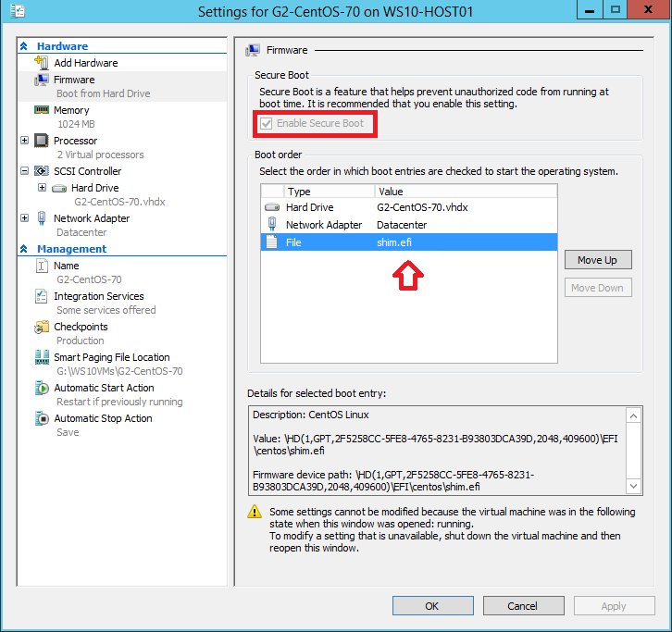
Task: Click the G2-CentOS-70.vhdx label under Hard Drive
Action: click(119, 202)
